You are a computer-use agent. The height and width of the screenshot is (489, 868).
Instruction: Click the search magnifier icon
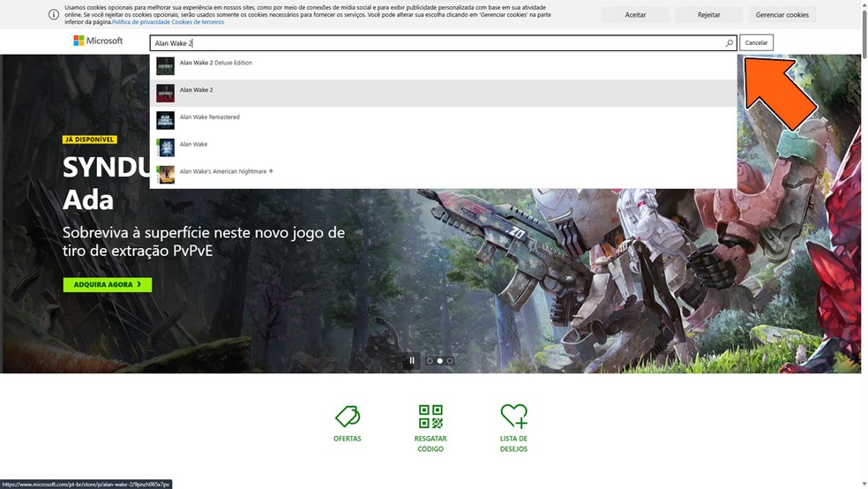[729, 42]
